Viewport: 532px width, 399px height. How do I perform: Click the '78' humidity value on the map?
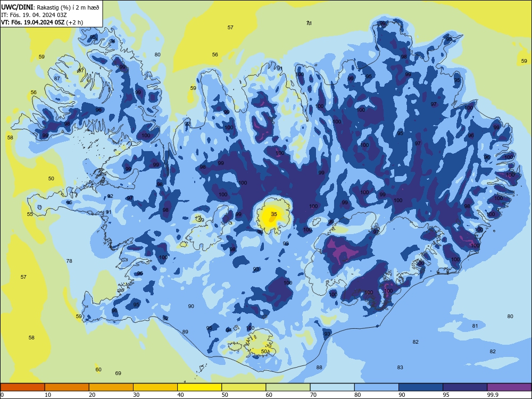69,261
